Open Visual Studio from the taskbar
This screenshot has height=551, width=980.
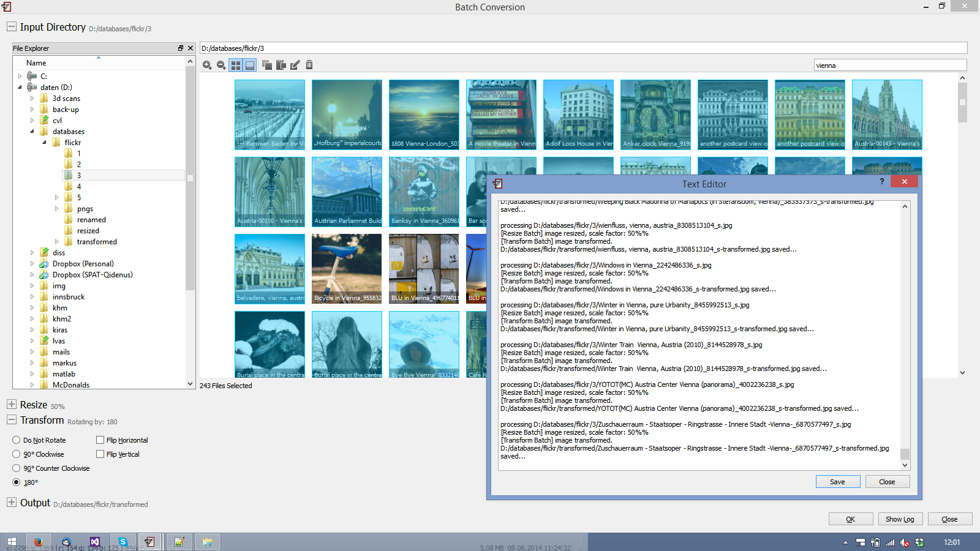[x=94, y=542]
